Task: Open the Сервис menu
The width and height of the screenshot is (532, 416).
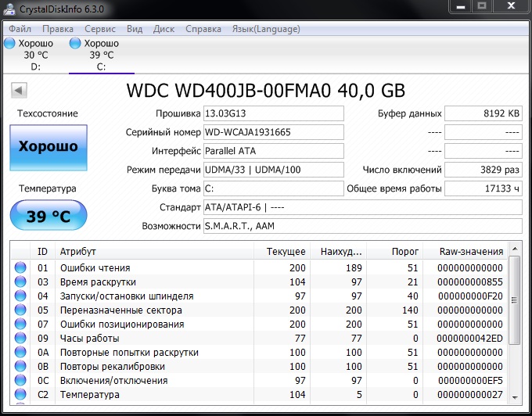Action: coord(99,29)
